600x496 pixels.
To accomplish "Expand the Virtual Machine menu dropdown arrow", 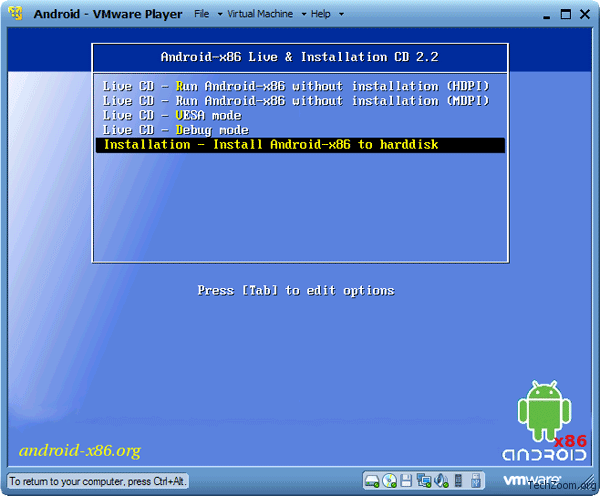I will coord(304,15).
